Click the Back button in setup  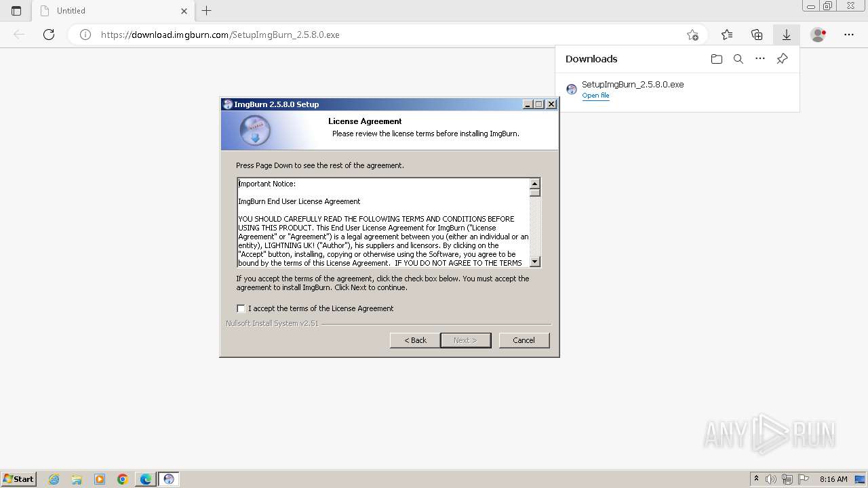(x=415, y=340)
